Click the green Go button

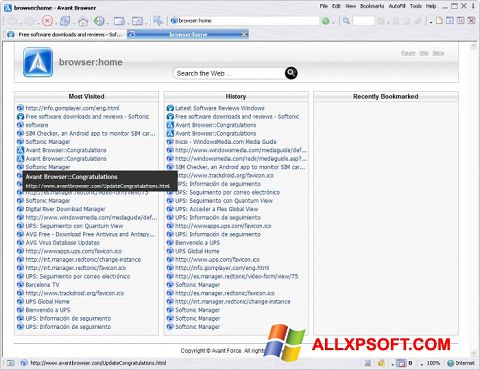point(325,21)
